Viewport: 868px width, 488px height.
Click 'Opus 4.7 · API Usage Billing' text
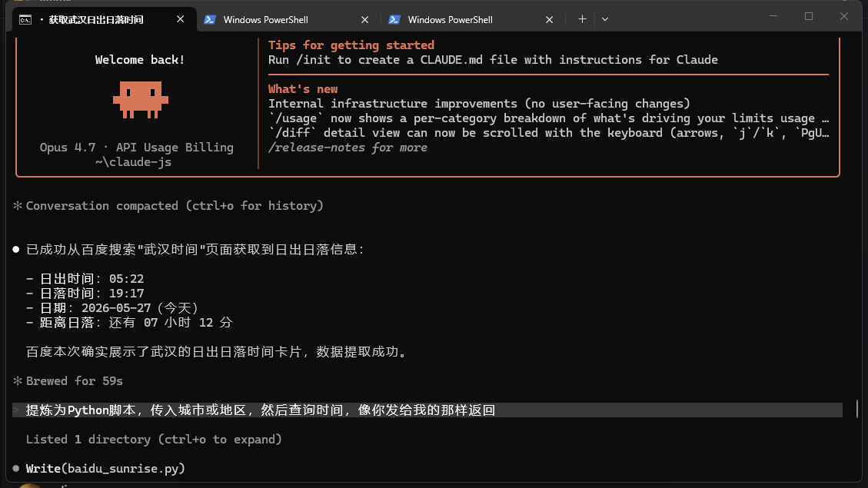coord(136,148)
